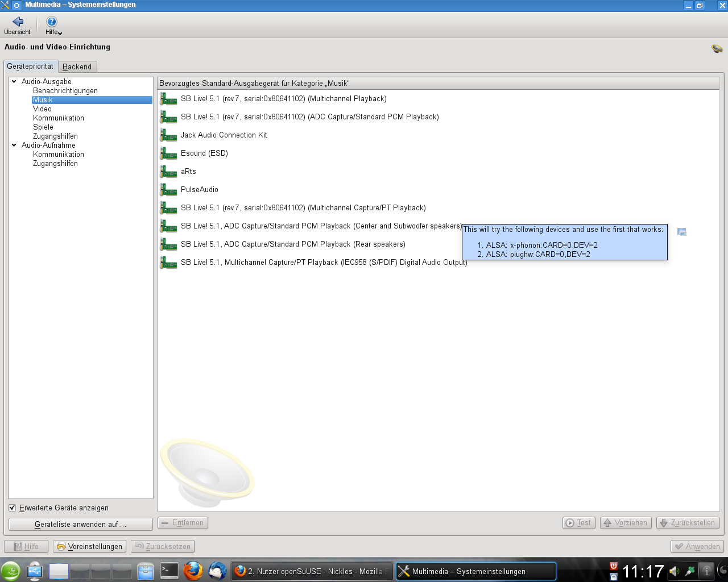Switch to the Gerätepriorität tab
Viewport: 728px width, 582px height.
(30, 66)
